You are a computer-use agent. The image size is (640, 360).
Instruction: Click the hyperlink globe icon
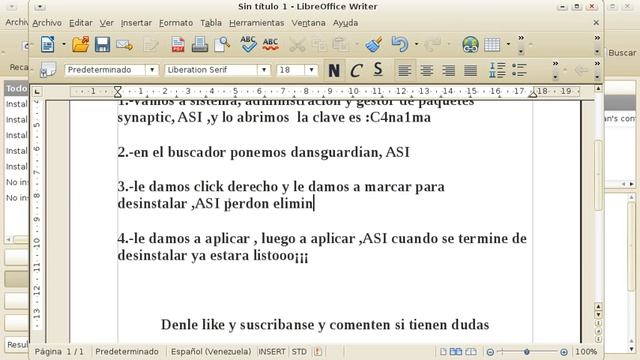click(470, 44)
